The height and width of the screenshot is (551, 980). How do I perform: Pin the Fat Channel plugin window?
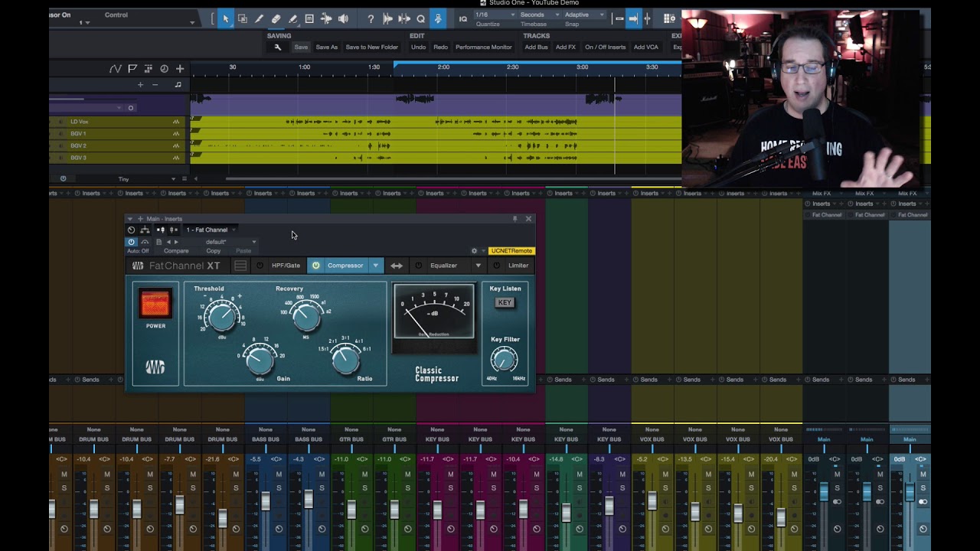coord(514,219)
